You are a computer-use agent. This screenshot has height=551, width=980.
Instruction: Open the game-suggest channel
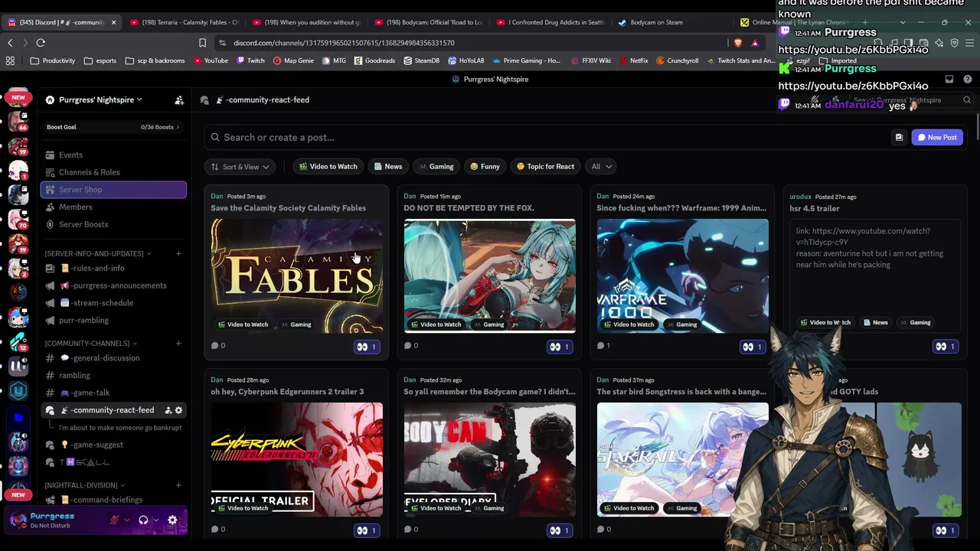pyautogui.click(x=113, y=445)
